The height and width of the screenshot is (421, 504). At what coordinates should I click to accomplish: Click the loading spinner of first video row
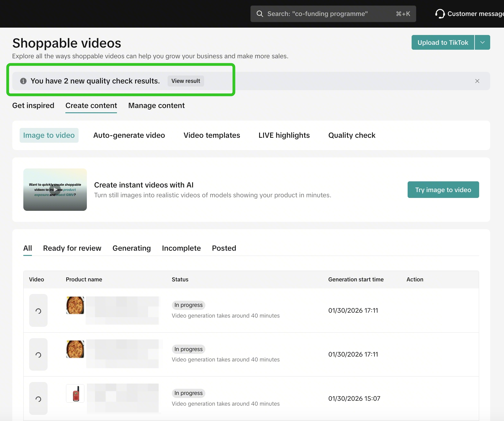click(x=38, y=311)
